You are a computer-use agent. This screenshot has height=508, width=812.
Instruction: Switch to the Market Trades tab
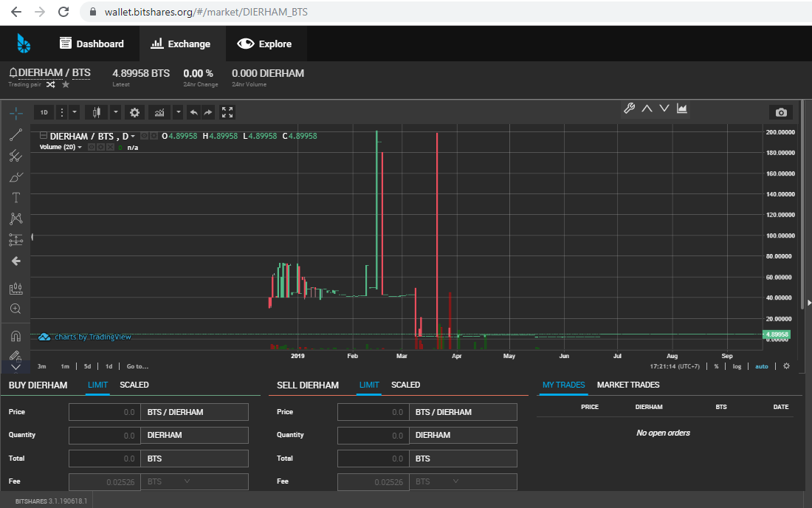coord(627,385)
